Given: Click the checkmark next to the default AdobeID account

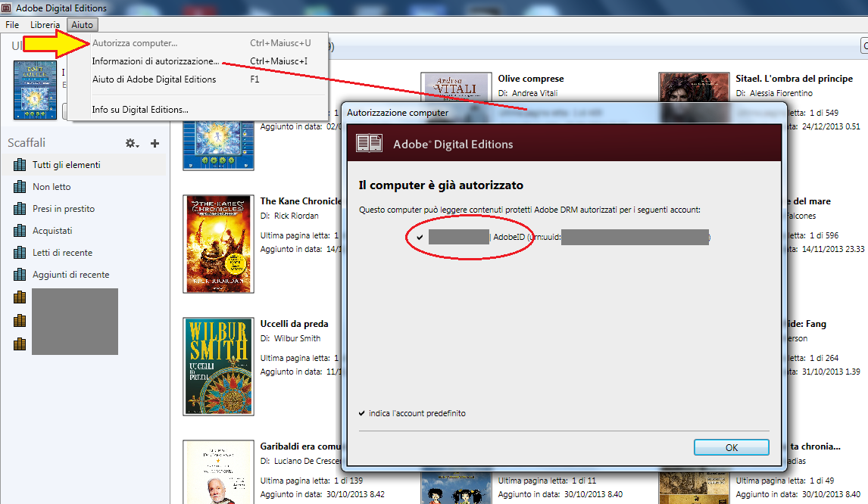Looking at the screenshot, I should click(419, 237).
